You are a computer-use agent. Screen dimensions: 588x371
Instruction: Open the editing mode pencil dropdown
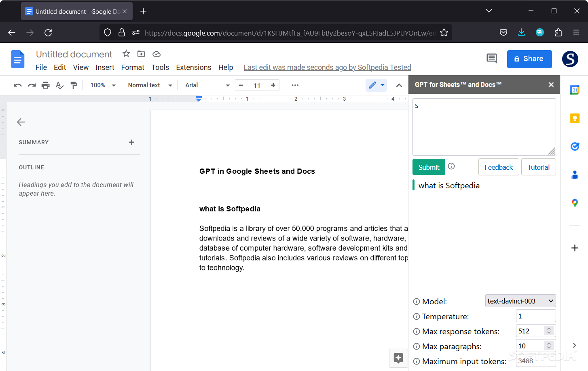tap(376, 85)
